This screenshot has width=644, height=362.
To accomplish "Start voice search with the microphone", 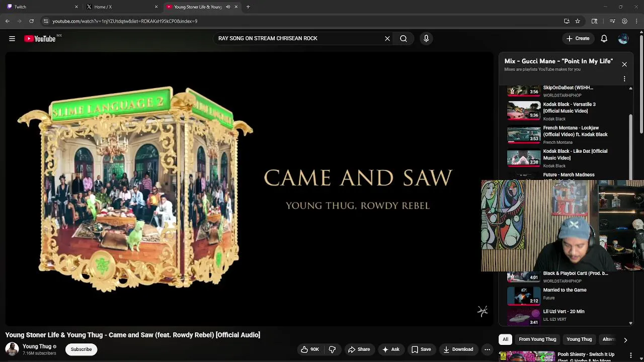I will coord(426,38).
